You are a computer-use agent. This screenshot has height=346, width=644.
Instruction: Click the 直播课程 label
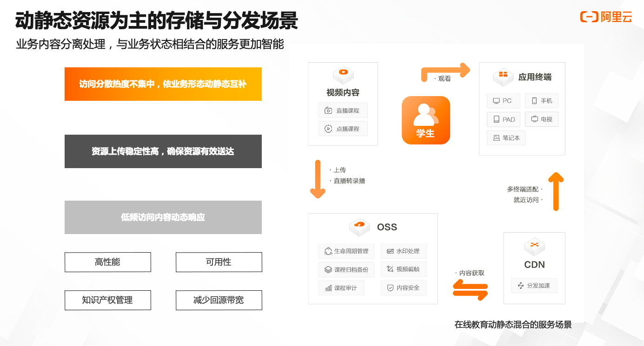coord(348,111)
